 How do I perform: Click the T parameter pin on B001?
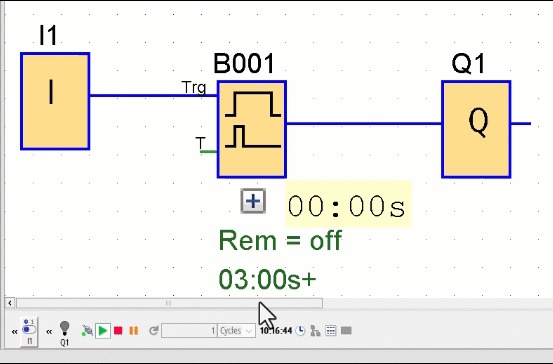(x=208, y=152)
